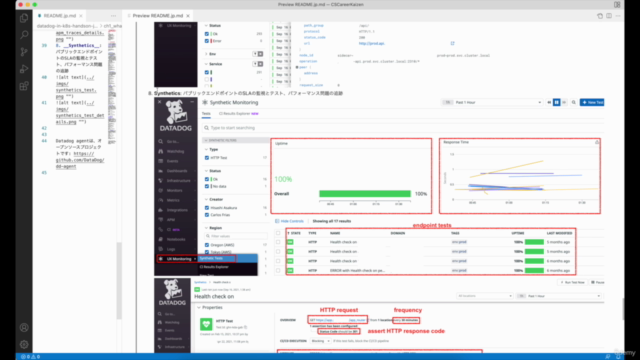Toggle the Hisashi Asakura creator checkbox

(207, 208)
